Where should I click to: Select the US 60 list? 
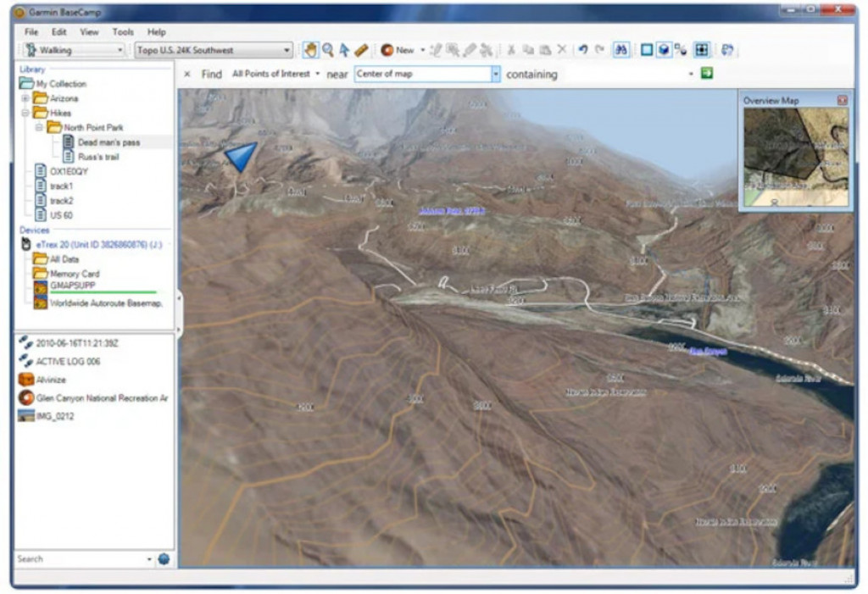point(61,214)
